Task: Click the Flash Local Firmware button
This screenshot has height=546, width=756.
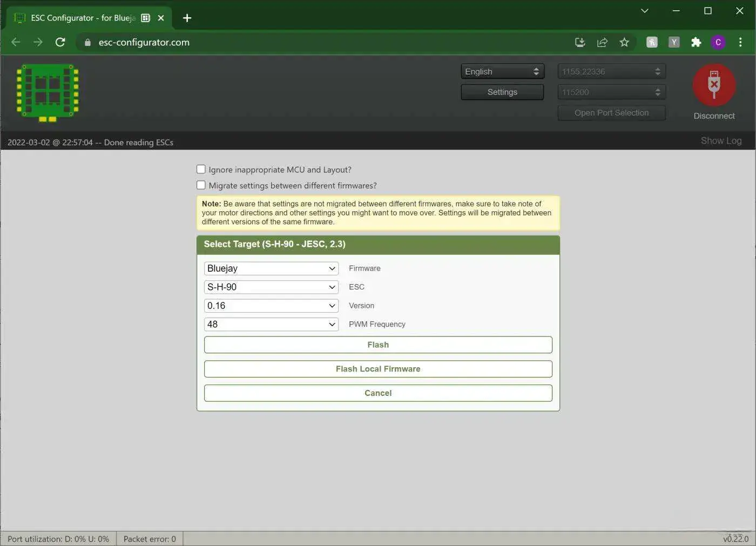Action: click(378, 368)
